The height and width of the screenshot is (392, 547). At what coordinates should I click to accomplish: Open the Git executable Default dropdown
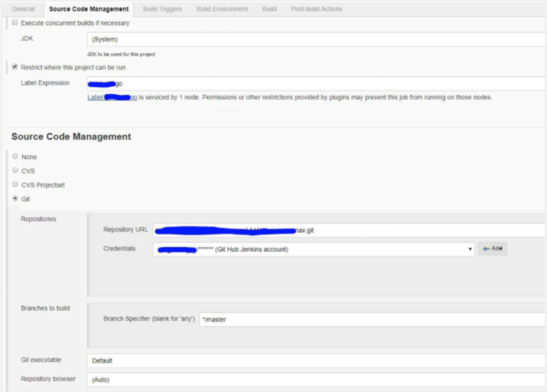coord(315,361)
